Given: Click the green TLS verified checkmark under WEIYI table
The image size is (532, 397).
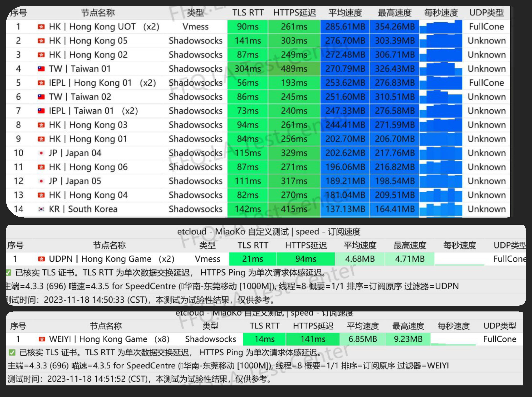Looking at the screenshot, I should [x=12, y=353].
